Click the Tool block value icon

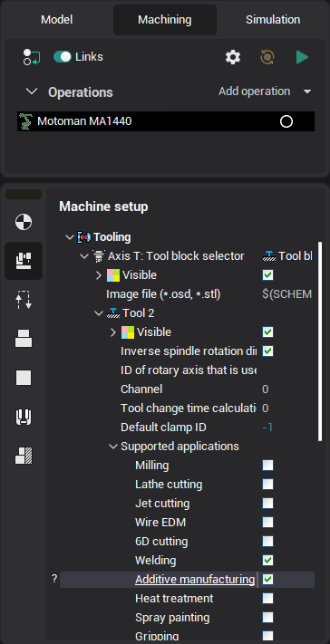[x=269, y=256]
